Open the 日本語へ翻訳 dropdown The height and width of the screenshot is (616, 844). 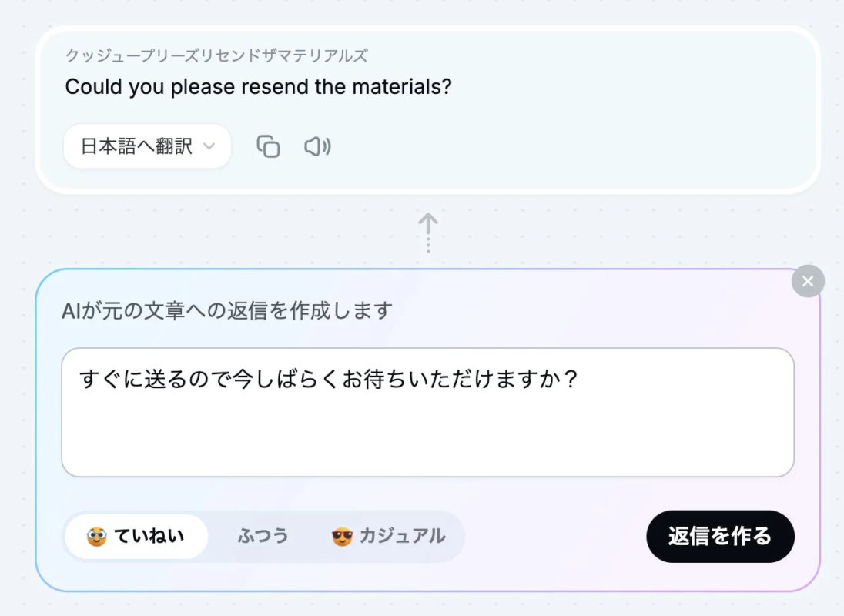146,146
